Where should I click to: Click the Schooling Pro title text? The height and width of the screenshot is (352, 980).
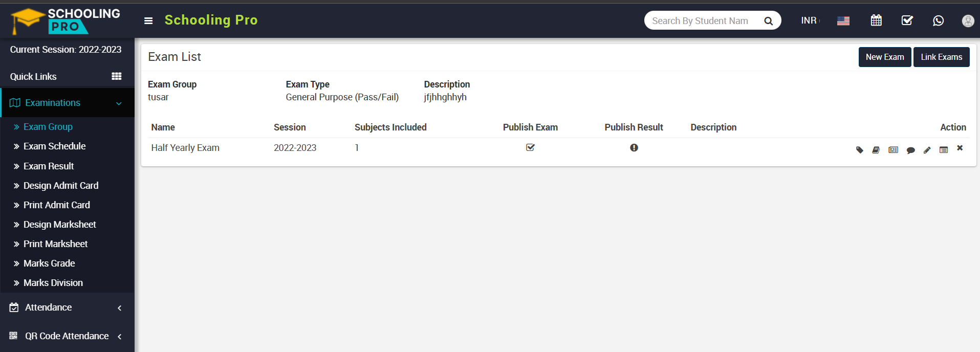click(x=211, y=20)
